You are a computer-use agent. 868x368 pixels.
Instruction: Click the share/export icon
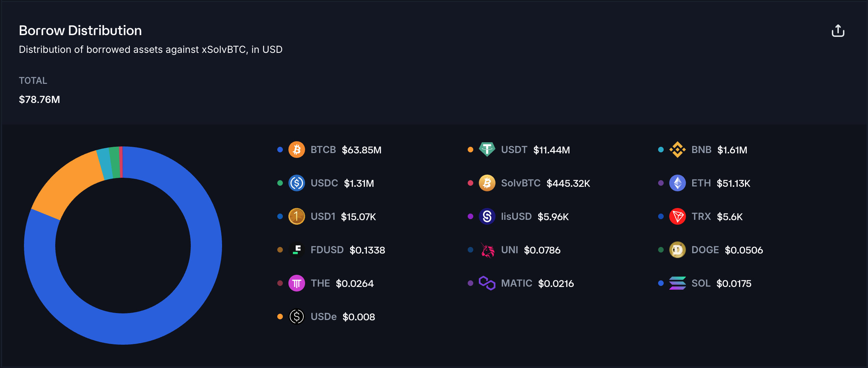click(x=838, y=31)
